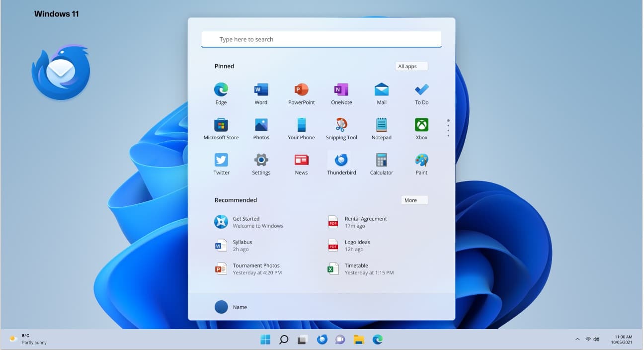
Task: Click the More recommended button
Action: pos(414,200)
